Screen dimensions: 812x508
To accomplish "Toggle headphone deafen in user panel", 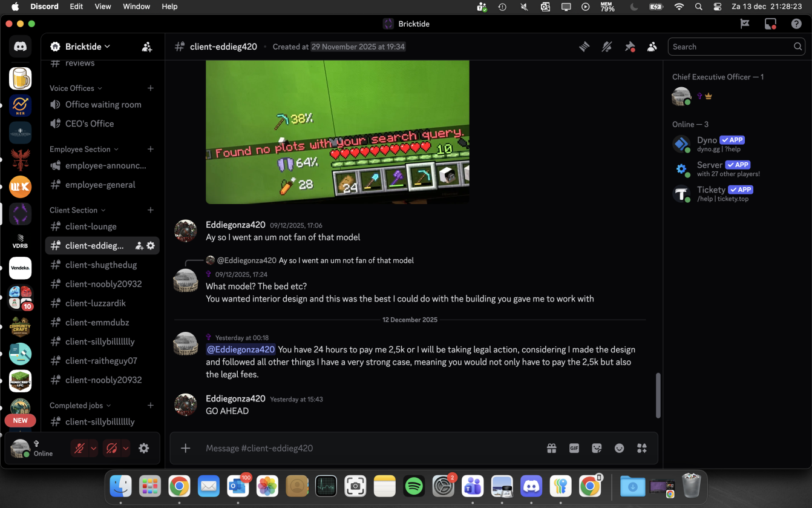I will 111,448.
